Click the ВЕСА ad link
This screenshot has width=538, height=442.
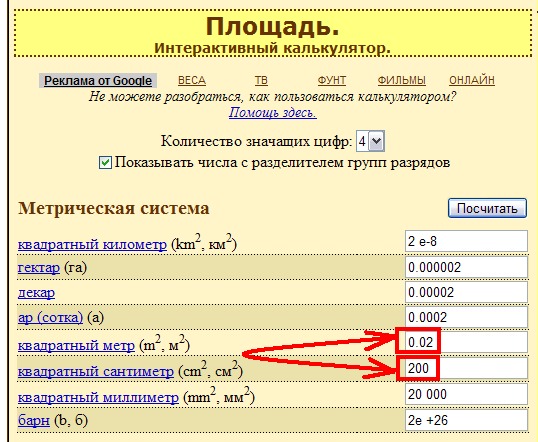(192, 80)
